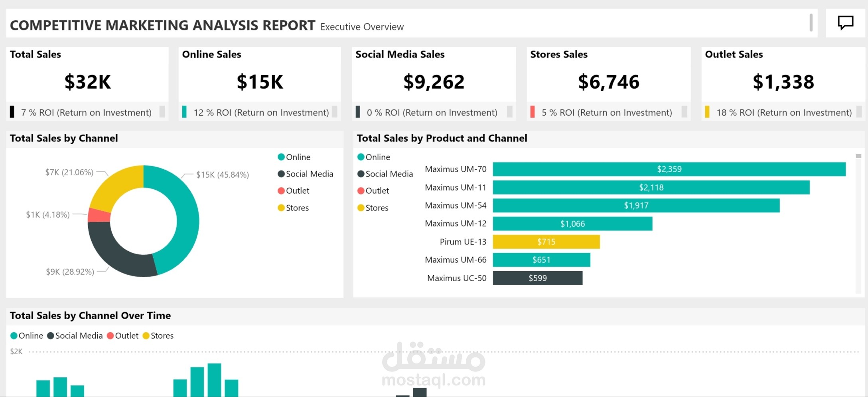Click the Total Sales $32K card
868x397 pixels.
point(87,83)
